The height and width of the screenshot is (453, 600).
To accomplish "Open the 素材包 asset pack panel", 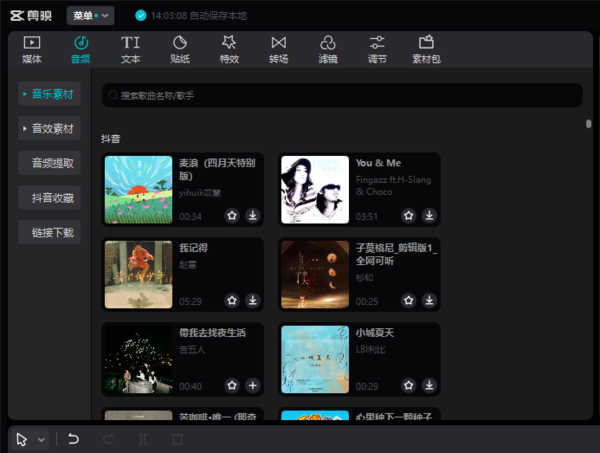I will [427, 49].
